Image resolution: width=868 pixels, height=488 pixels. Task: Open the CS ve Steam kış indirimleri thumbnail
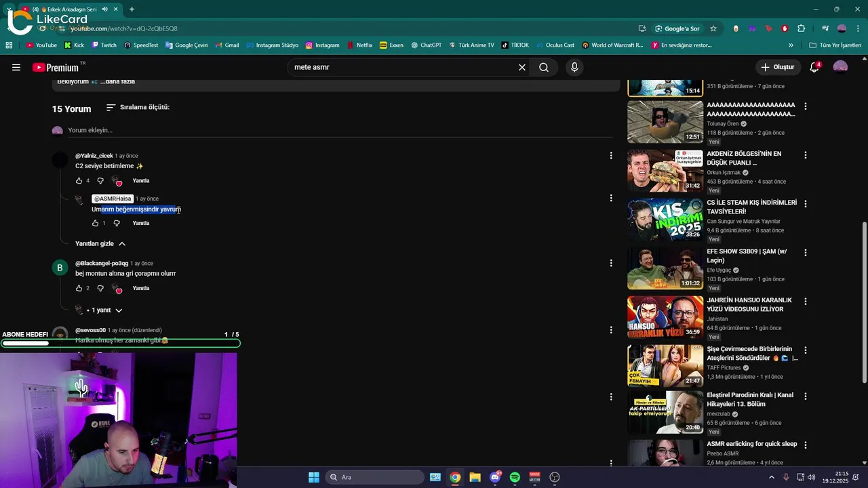665,220
